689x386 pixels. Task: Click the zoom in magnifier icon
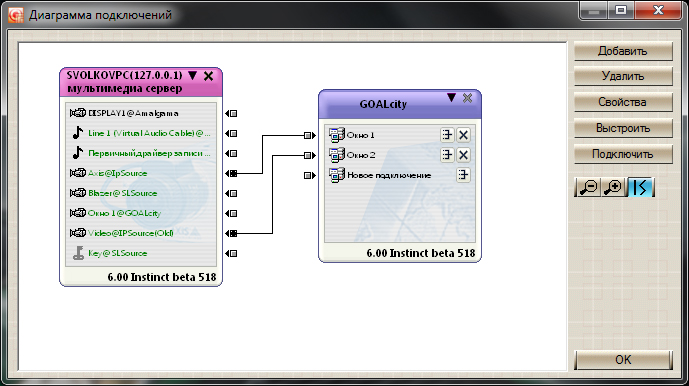(613, 187)
